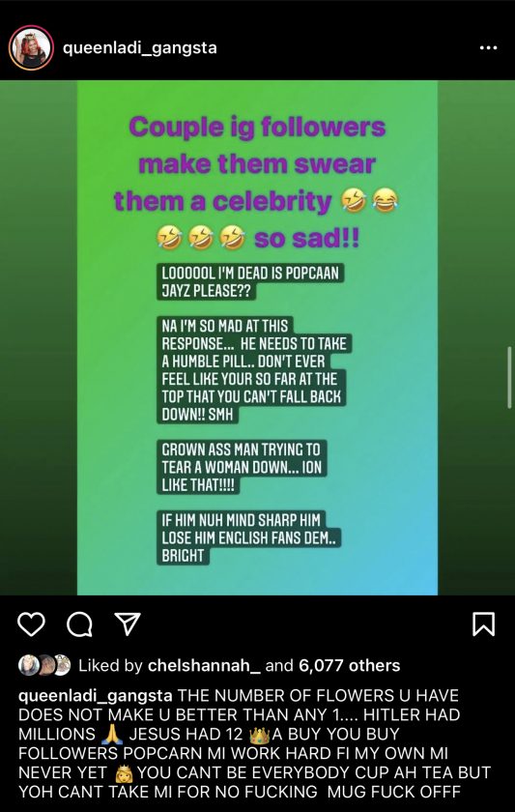Viewport: 515px width, 812px height.
Task: Tap 'GROWN ASS MAN' comment box
Action: pyautogui.click(x=242, y=467)
